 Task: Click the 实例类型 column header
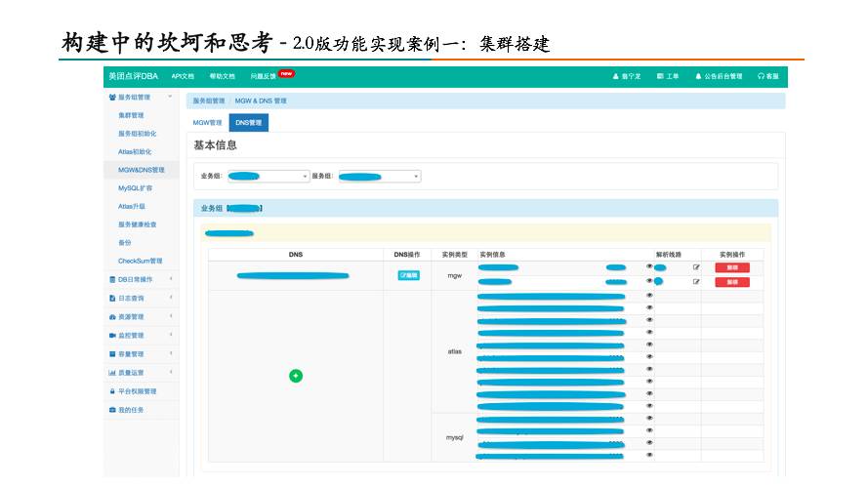454,255
